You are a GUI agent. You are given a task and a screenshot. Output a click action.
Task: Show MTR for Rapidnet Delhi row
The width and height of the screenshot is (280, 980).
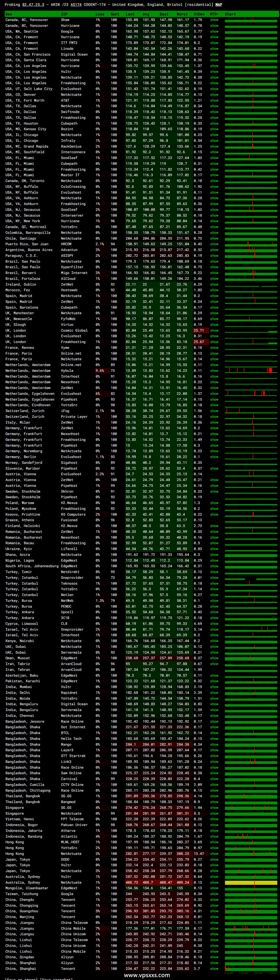(214, 692)
